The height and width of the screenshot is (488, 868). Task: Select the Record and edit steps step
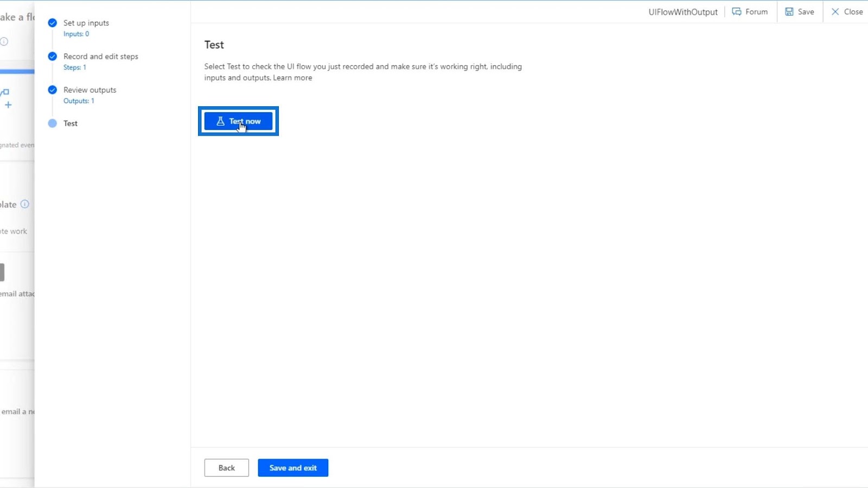pyautogui.click(x=101, y=56)
